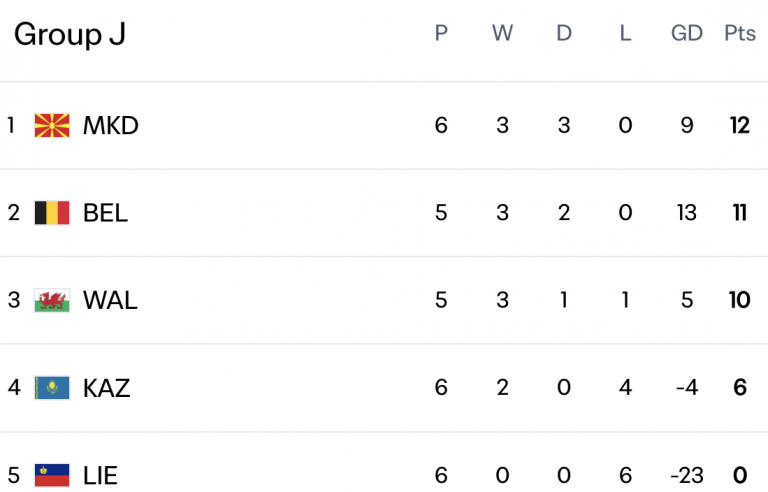Click the Kazakhstan flag icon
Screen dimensions: 768x492
coord(52,387)
